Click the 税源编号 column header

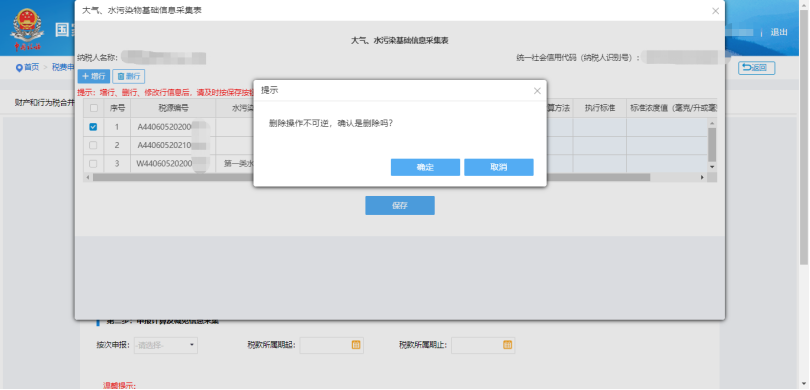173,108
